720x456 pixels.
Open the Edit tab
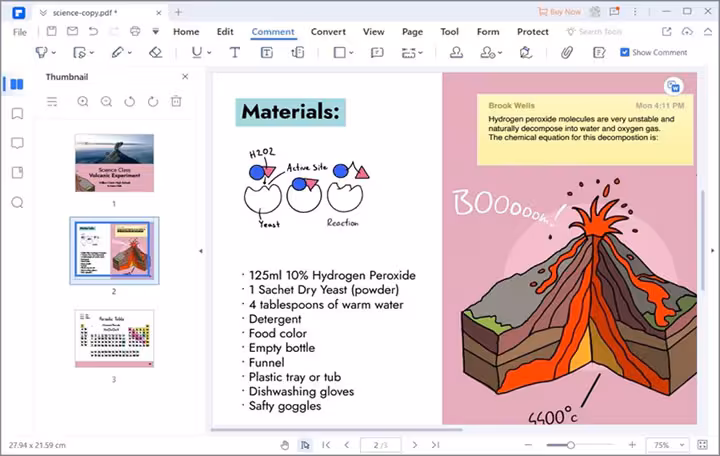[x=225, y=32]
